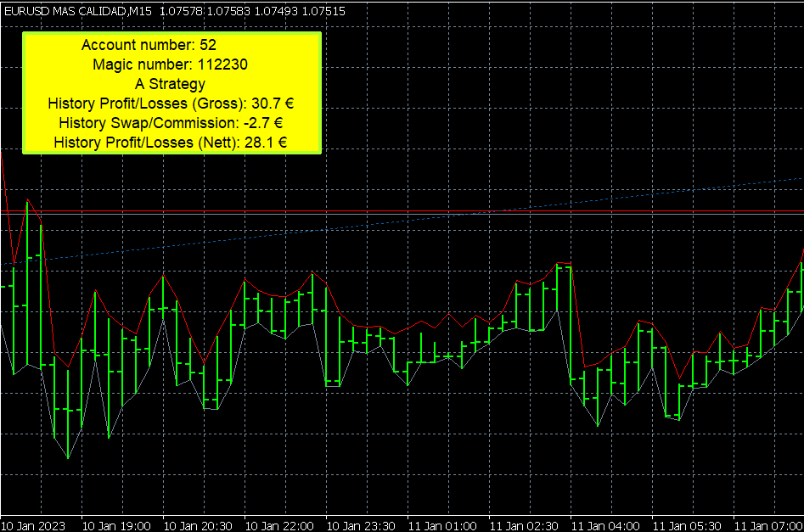Screen dimensions: 804x532
Task: Click the '10 Jan 19:00' time axis label
Action: (116, 526)
